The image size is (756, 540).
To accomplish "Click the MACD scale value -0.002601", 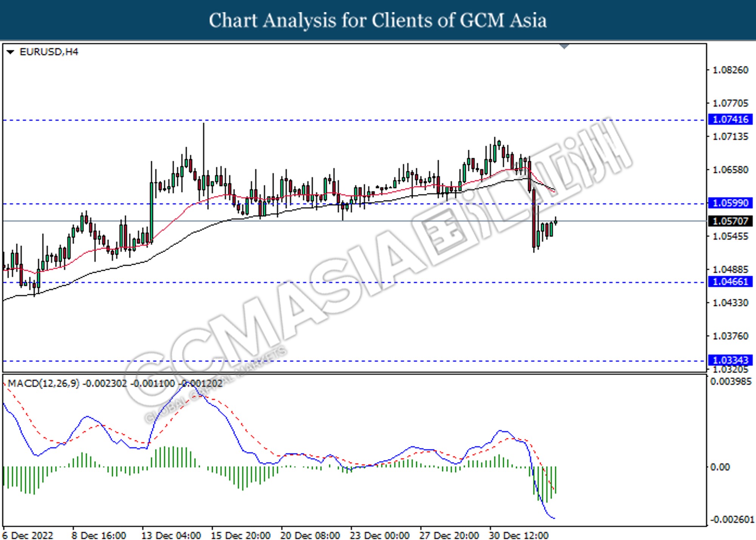I will pyautogui.click(x=732, y=520).
